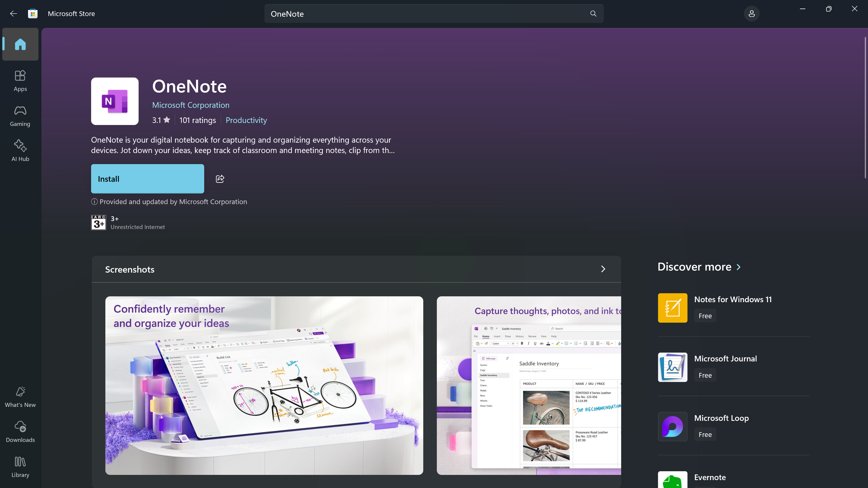The width and height of the screenshot is (868, 488).
Task: Expand Screenshots with the chevron arrow
Action: 603,269
